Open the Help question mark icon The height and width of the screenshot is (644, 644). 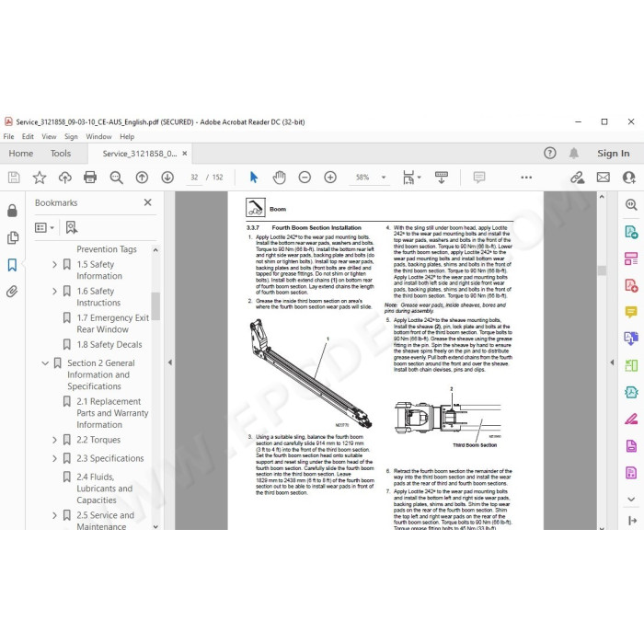(x=550, y=154)
